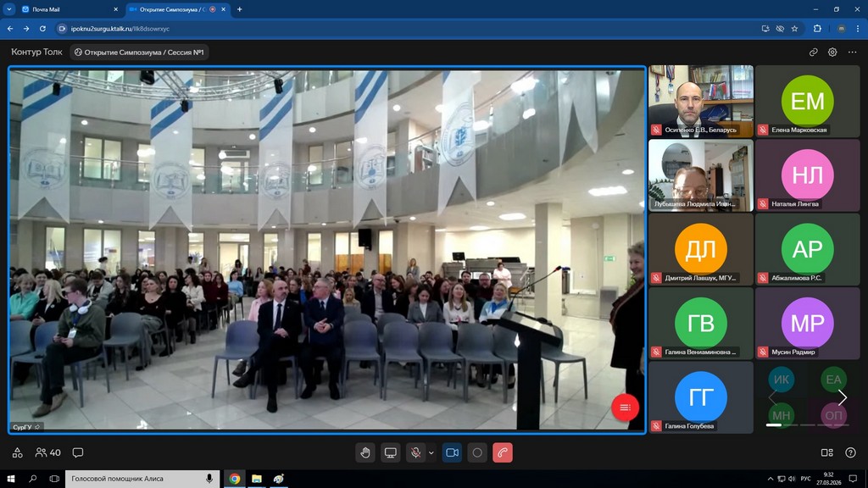Leave the call with red hang-up button
Viewport: 868px width, 488px height.
click(x=503, y=452)
